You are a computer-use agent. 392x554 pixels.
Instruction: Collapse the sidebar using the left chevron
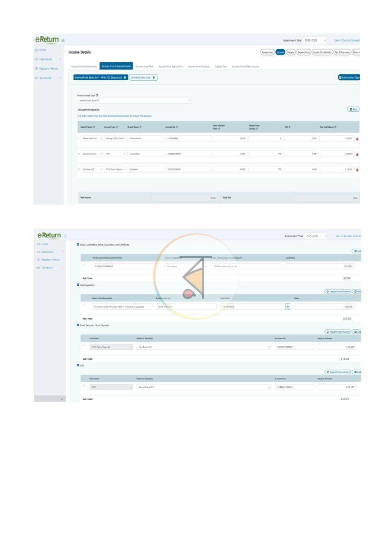[62, 399]
